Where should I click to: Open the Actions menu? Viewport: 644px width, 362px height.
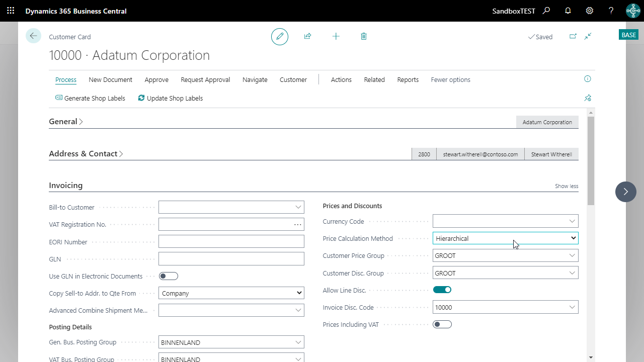pos(341,79)
